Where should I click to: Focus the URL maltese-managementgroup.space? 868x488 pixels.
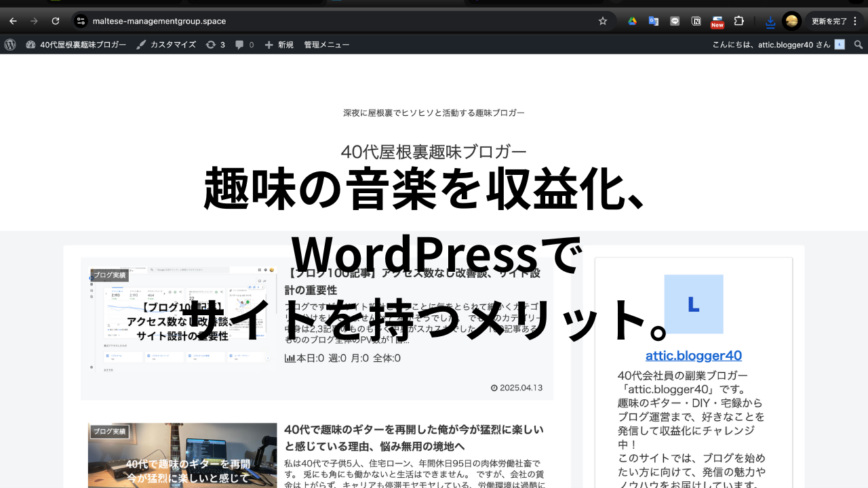point(159,21)
